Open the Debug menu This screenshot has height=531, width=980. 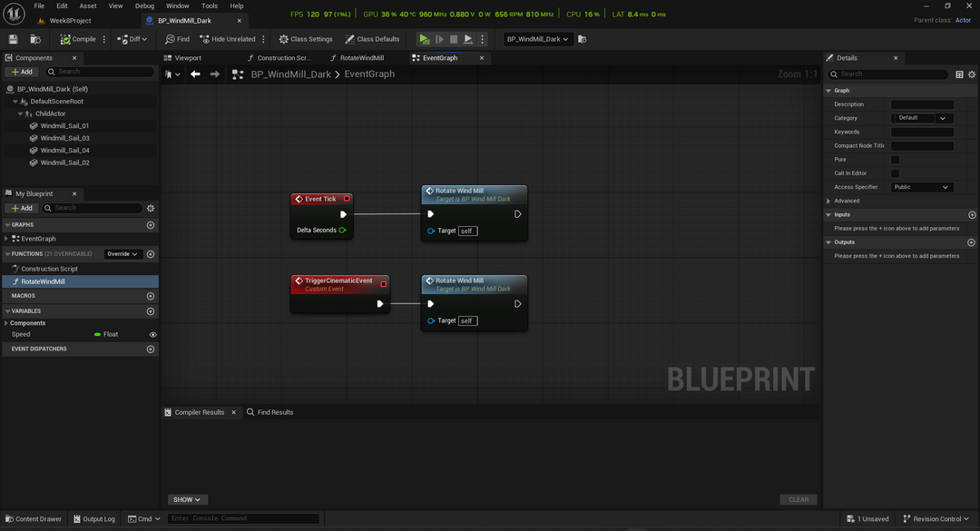click(x=144, y=5)
